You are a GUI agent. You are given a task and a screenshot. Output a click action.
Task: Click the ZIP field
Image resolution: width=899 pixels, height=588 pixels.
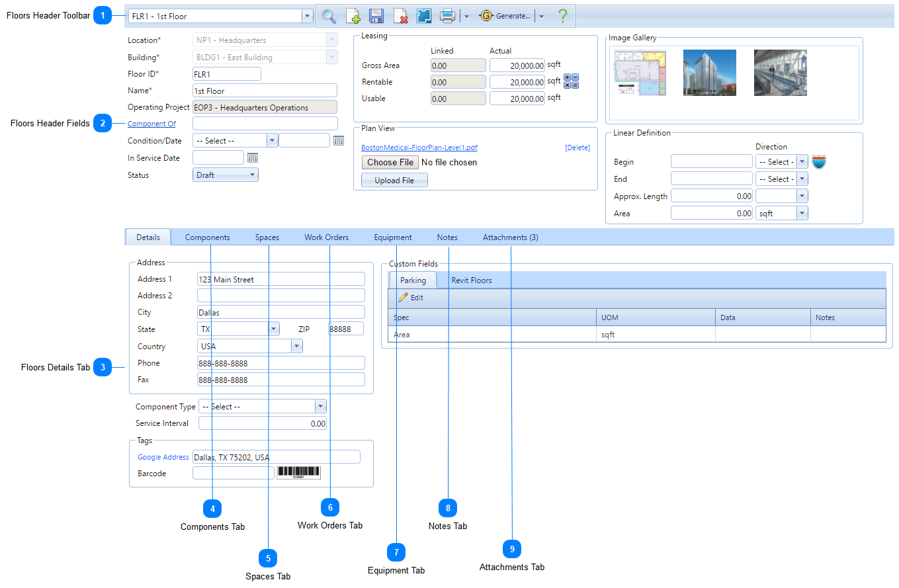point(346,329)
